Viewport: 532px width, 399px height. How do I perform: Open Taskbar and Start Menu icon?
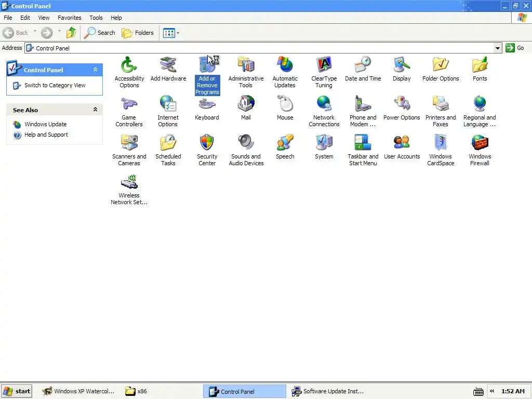click(363, 142)
